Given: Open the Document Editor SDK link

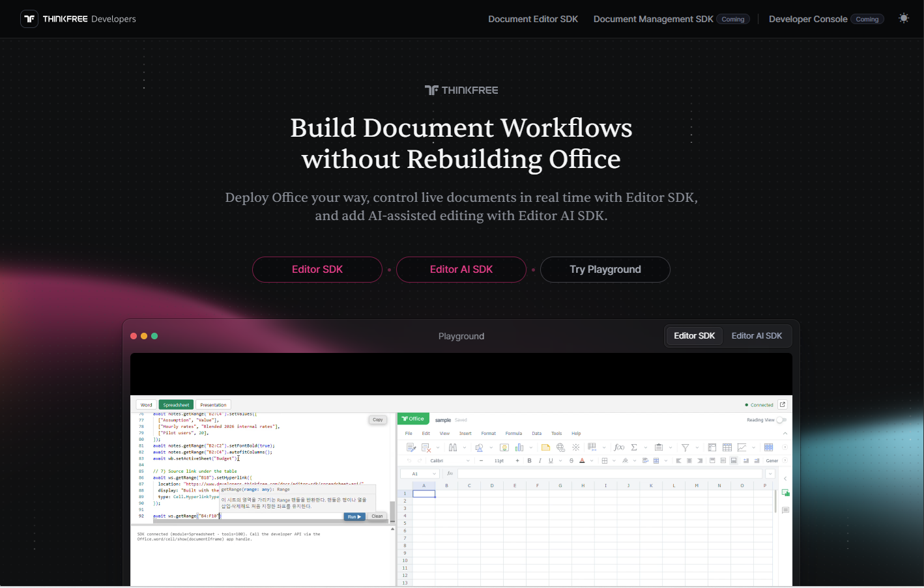Looking at the screenshot, I should pyautogui.click(x=533, y=19).
